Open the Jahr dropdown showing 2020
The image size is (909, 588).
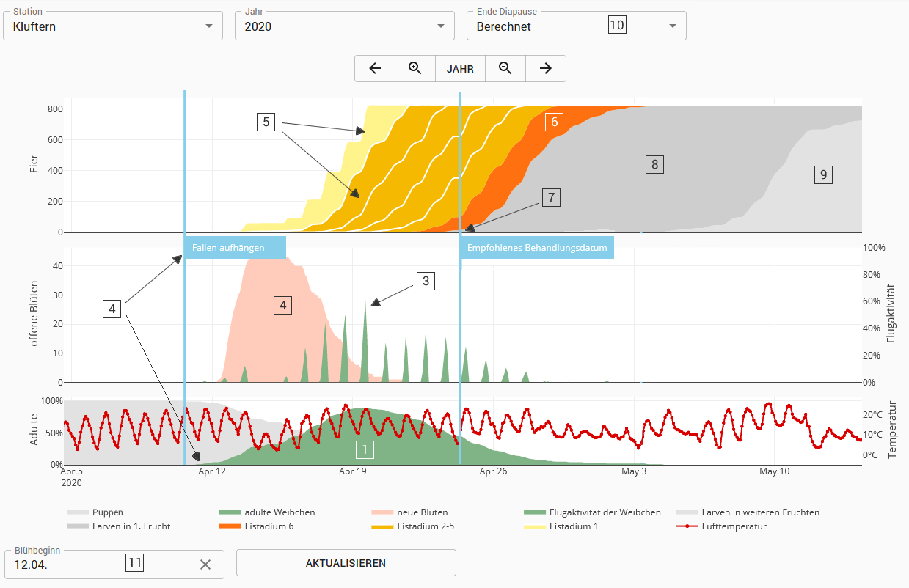[x=345, y=26]
